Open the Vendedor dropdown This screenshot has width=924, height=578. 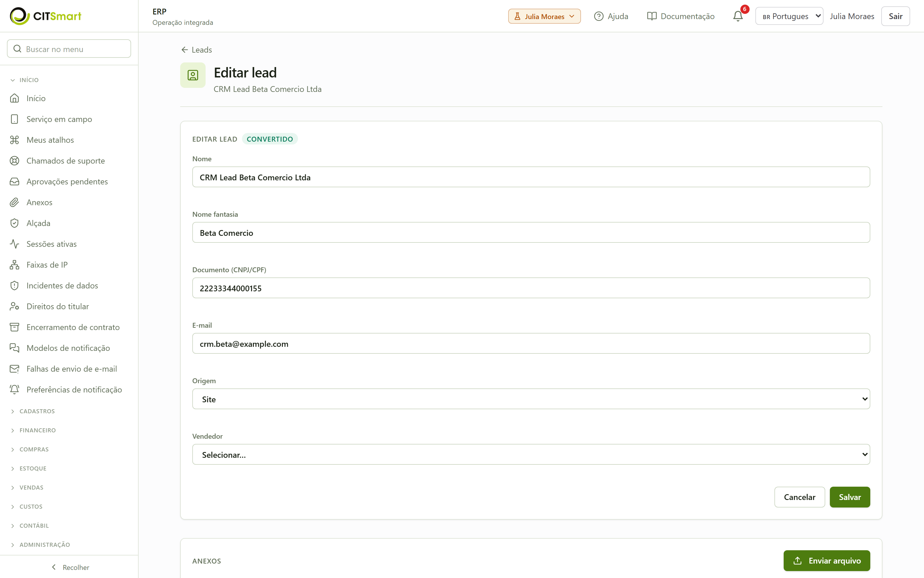531,455
